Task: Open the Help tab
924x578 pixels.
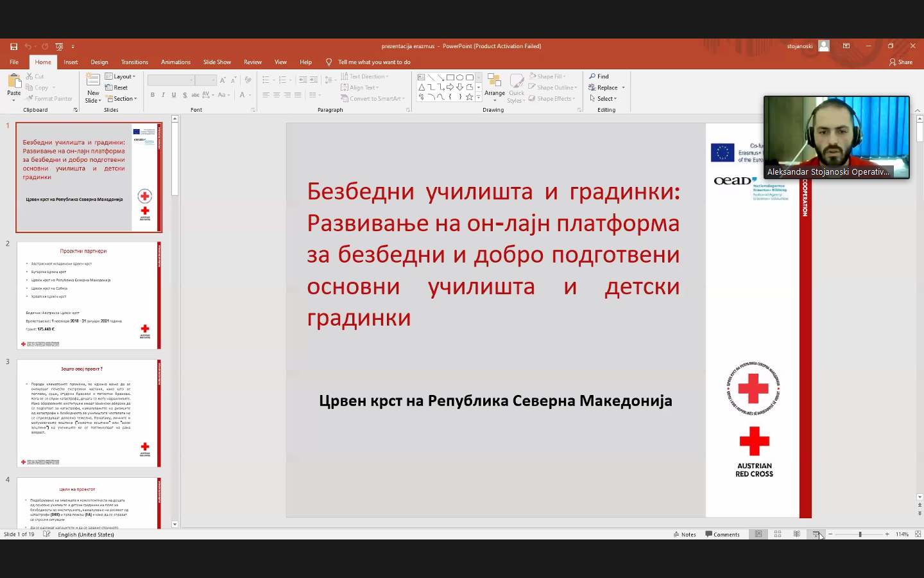Action: pyautogui.click(x=305, y=62)
